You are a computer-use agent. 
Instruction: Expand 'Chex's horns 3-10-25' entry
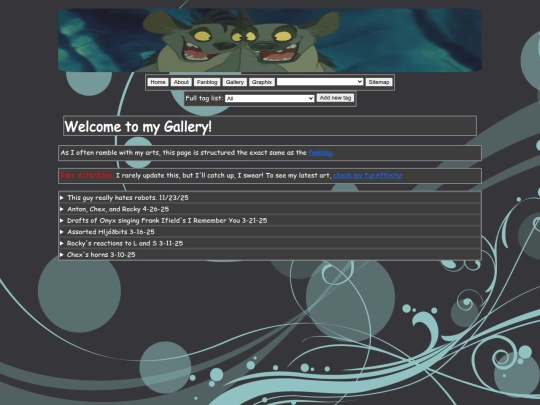[270, 255]
